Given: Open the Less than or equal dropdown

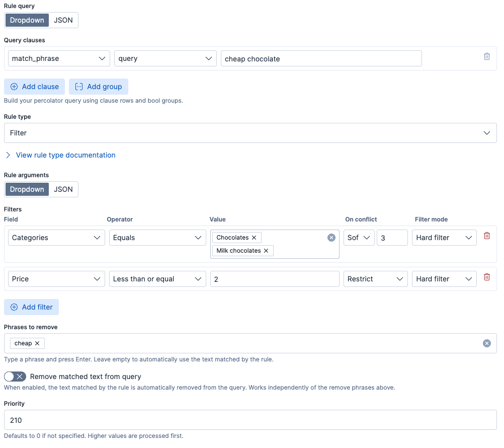Looking at the screenshot, I should (x=157, y=279).
